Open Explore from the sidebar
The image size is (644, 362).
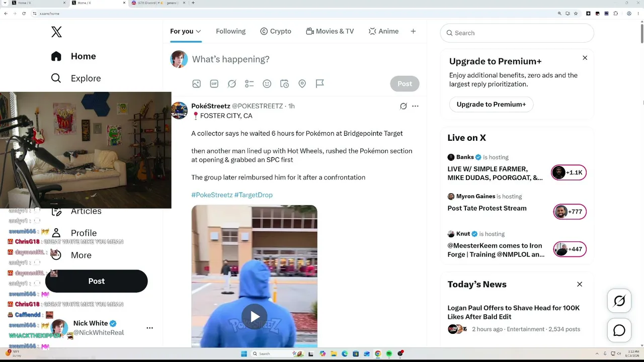point(76,78)
